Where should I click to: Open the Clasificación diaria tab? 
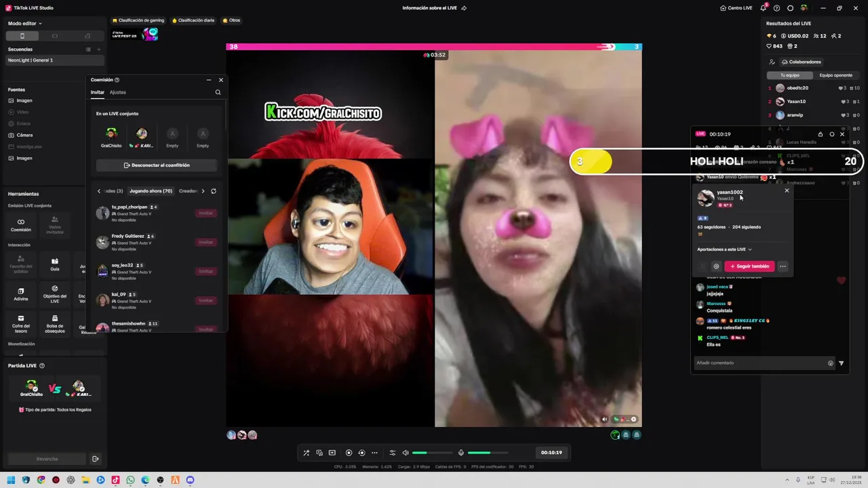(193, 20)
